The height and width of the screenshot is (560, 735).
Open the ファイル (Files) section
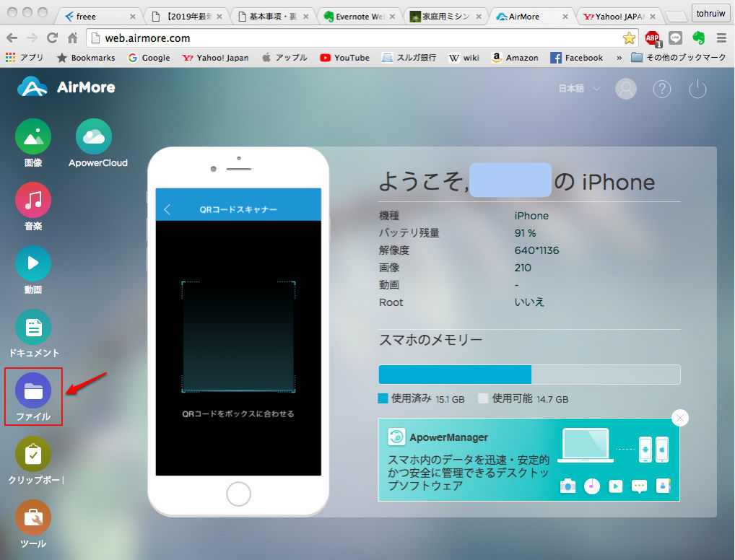coord(32,390)
